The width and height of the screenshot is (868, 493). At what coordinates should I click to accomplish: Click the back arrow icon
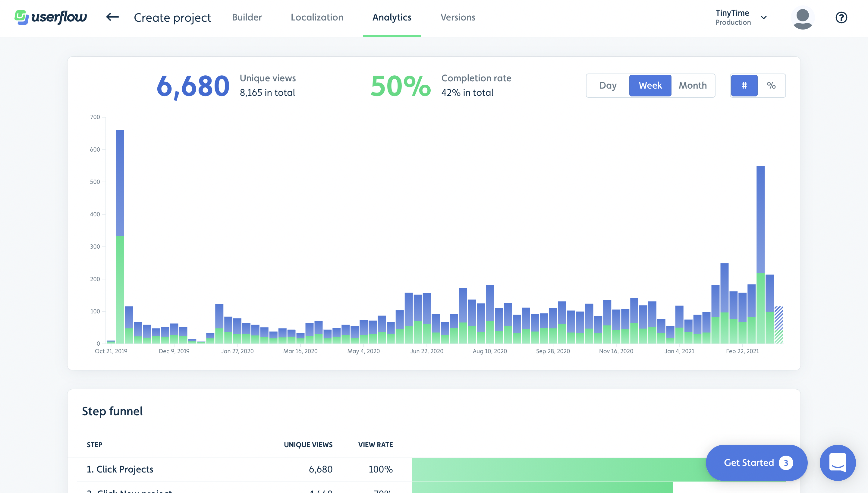[x=112, y=17]
